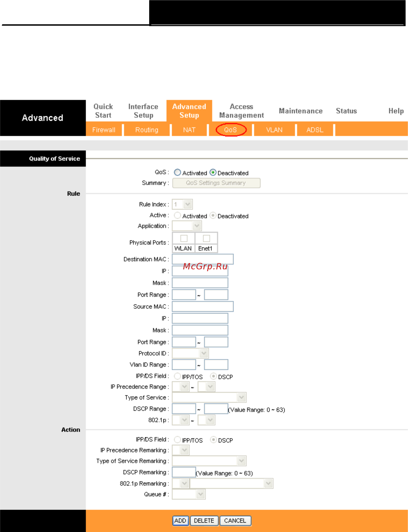This screenshot has height=532, width=408.
Task: Click the Vlan ID Range end field
Action: tap(216, 365)
